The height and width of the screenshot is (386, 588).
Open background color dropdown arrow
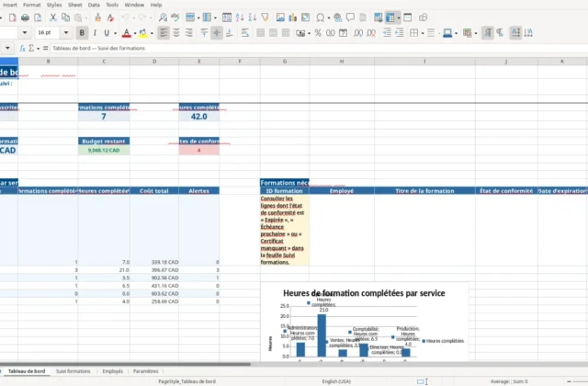point(152,33)
